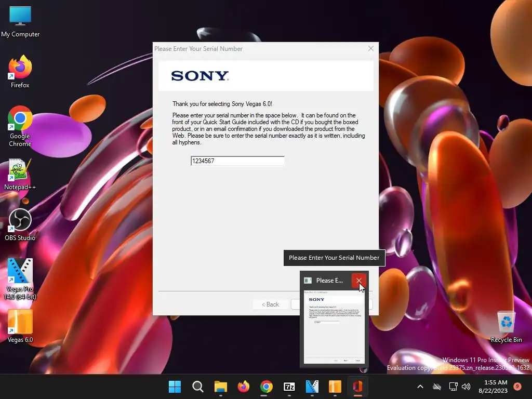Close the Please Enter Your Serial Number dialog

point(371,48)
